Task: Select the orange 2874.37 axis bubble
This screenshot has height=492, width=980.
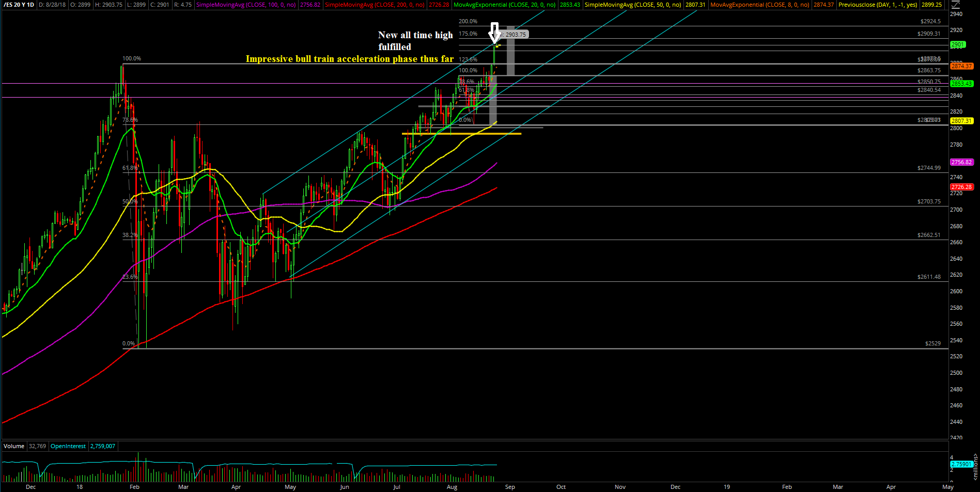Action: click(x=962, y=66)
